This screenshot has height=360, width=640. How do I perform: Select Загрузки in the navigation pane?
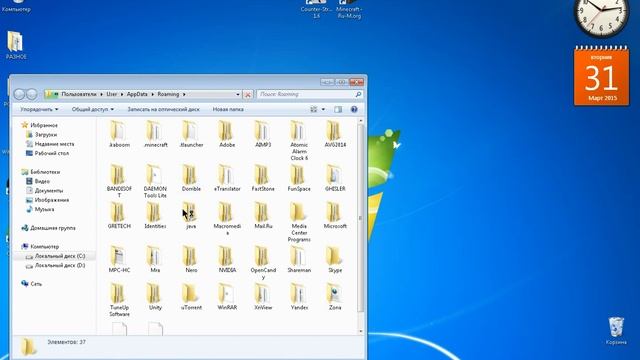click(x=41, y=134)
